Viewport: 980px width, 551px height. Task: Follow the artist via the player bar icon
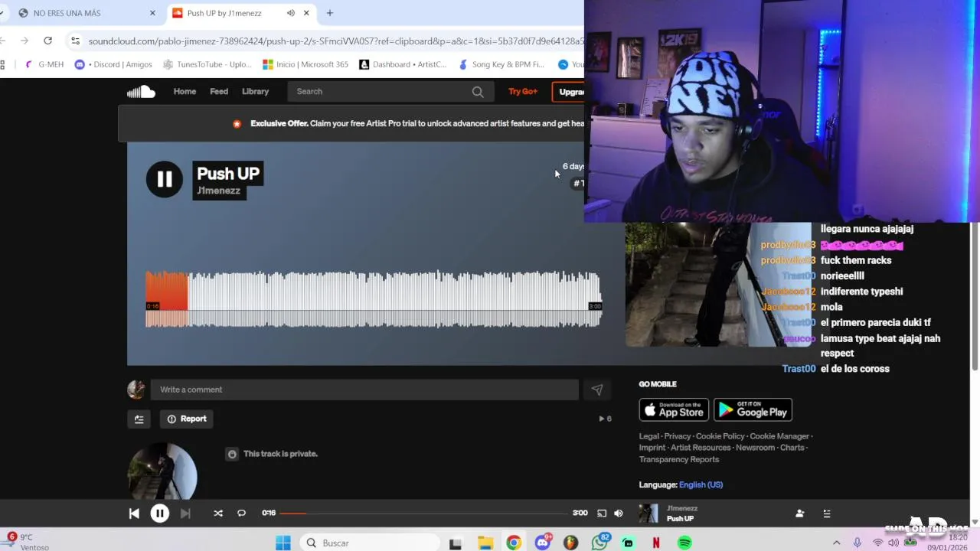click(799, 514)
